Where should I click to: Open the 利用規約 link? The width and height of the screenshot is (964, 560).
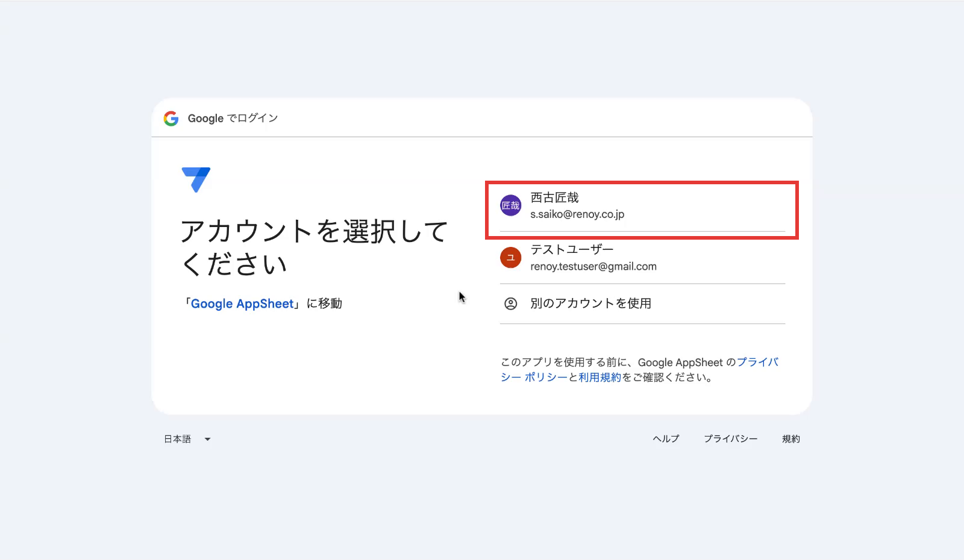(599, 378)
